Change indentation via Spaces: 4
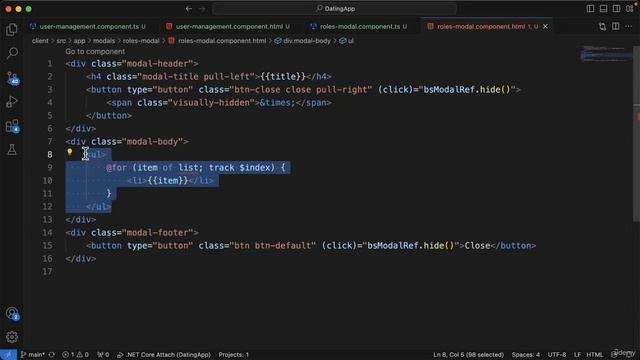The height and width of the screenshot is (360, 640). coord(526,355)
